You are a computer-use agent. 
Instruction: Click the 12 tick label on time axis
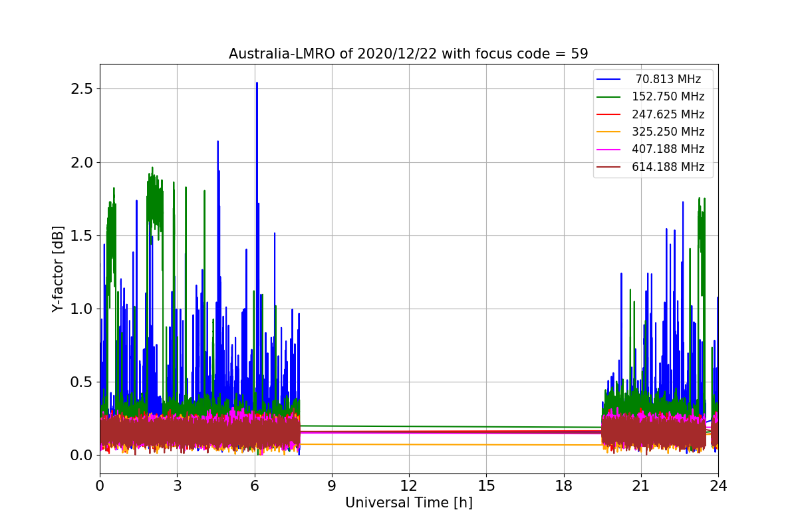[409, 485]
